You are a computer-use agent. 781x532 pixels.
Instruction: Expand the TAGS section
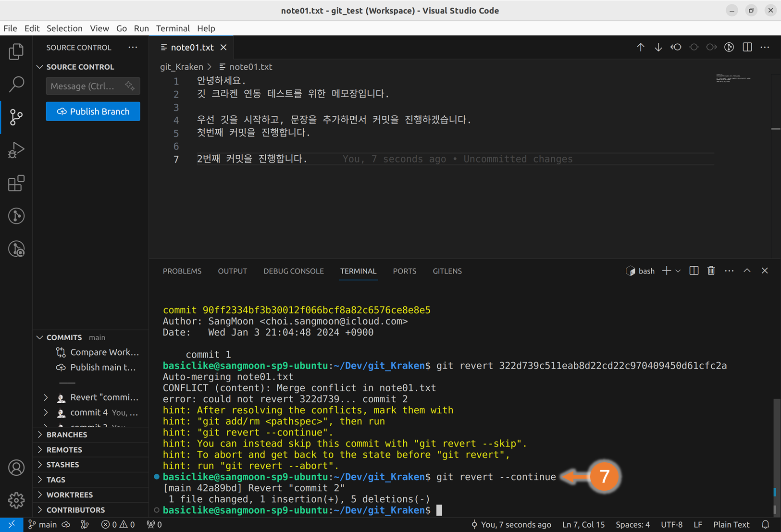(90, 480)
